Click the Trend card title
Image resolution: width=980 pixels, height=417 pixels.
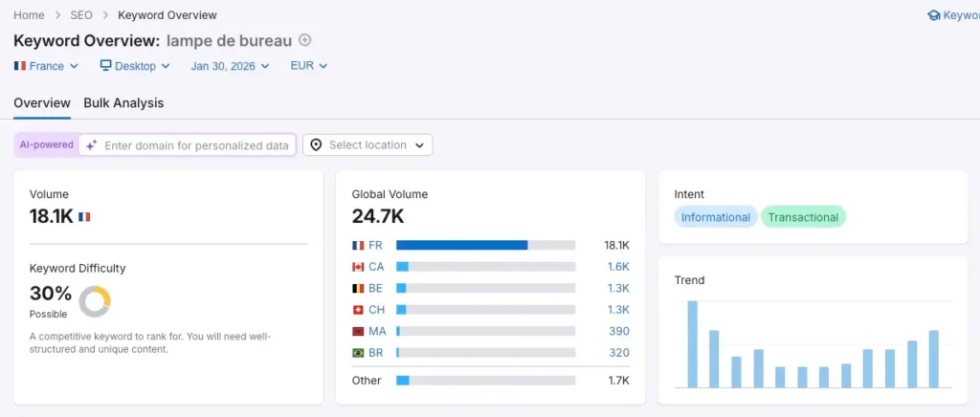(x=689, y=280)
